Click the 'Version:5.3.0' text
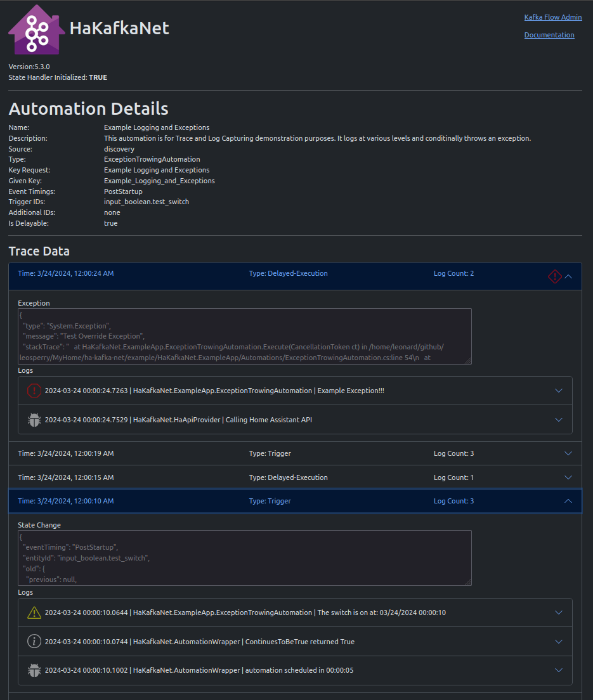 click(x=29, y=67)
